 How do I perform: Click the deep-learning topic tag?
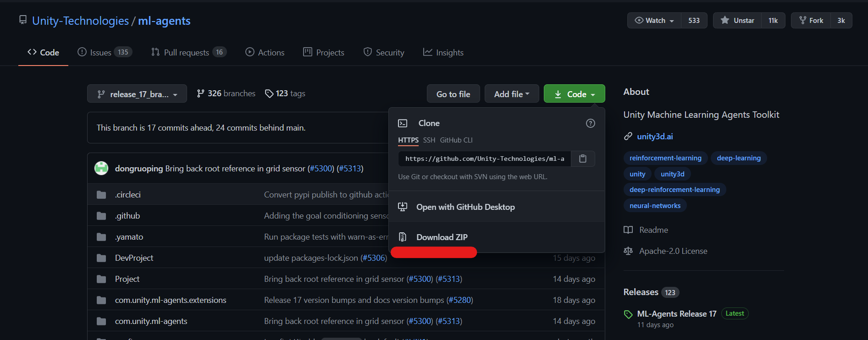point(739,158)
